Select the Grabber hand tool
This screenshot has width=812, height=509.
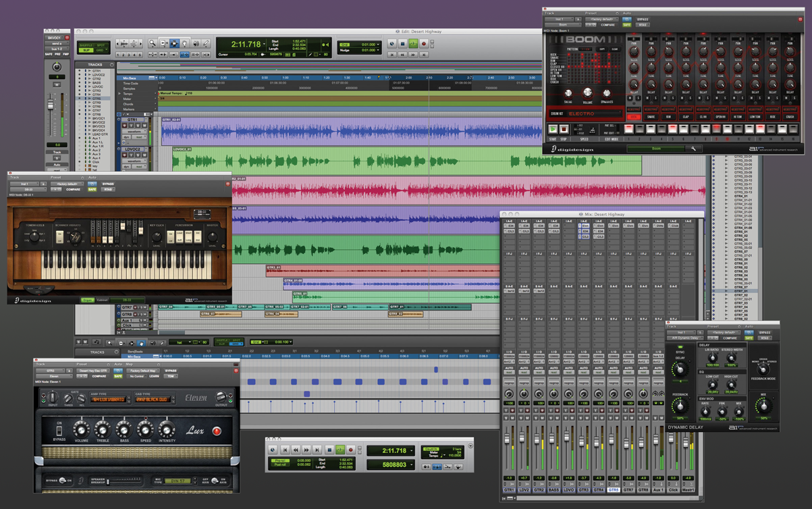[x=185, y=43]
